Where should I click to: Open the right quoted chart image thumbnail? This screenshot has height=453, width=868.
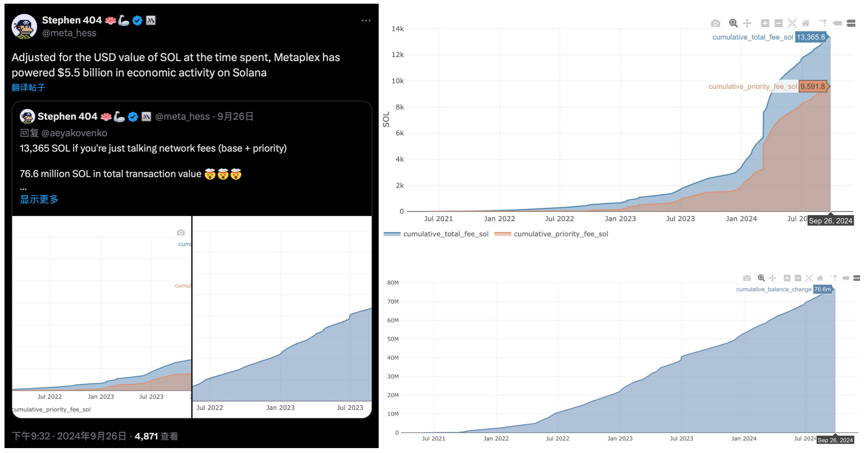coord(282,316)
